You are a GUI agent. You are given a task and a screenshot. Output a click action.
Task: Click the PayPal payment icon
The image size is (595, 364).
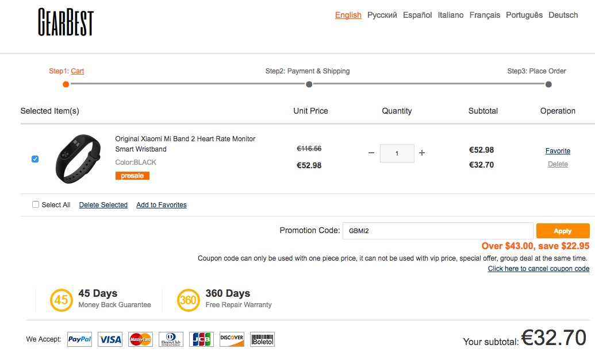(80, 339)
